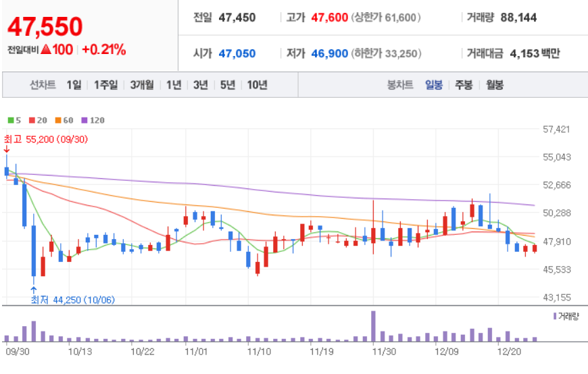This screenshot has width=588, height=374.
Task: Click the blue arrow below the 최저 candle
Action: coord(34,290)
